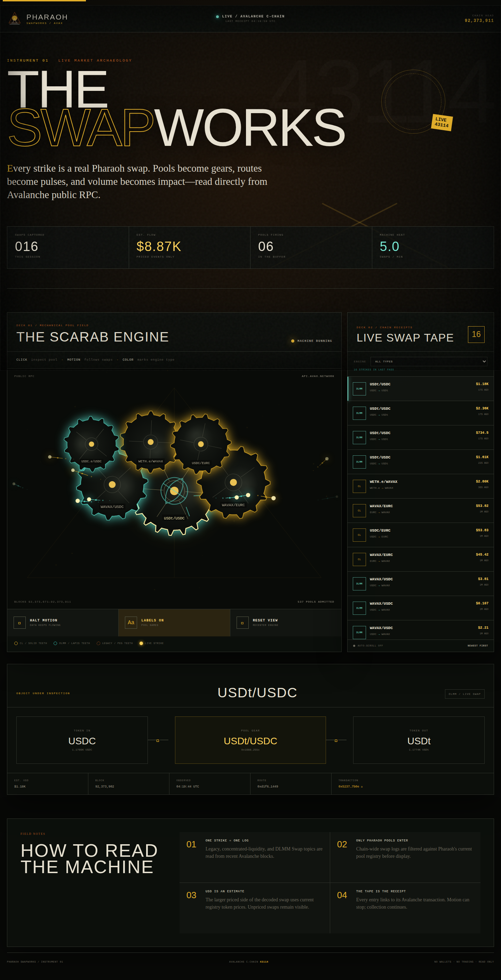
Task: Click the chain head value 92,373,911
Action: click(479, 21)
